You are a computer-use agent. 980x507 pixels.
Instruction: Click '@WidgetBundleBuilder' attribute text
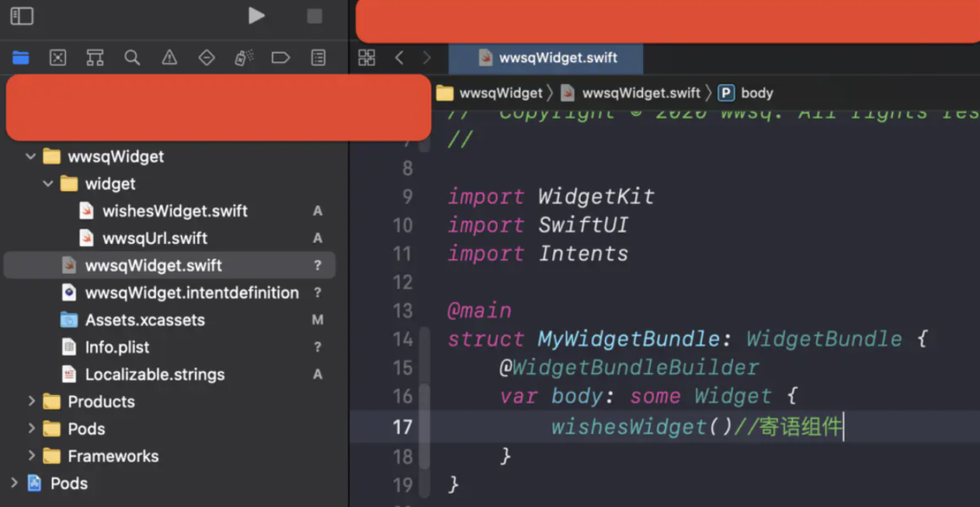pyautogui.click(x=630, y=368)
